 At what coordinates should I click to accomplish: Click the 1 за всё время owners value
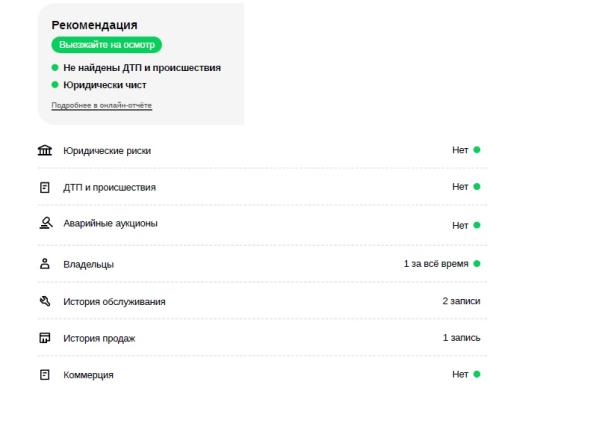pos(436,264)
